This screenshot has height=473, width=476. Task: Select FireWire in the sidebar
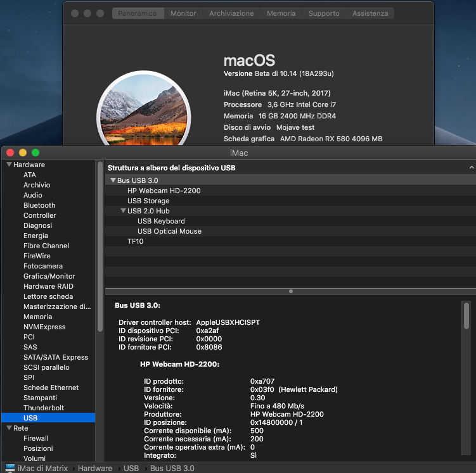37,256
